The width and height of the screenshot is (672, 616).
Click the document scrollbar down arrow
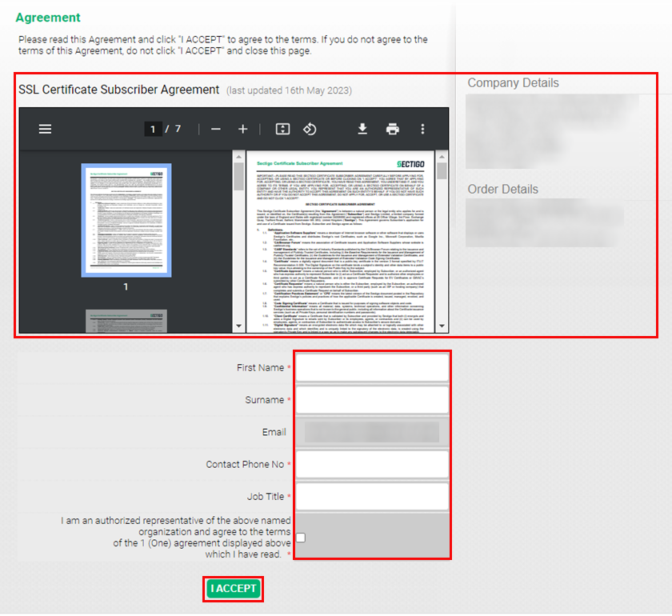tap(442, 326)
